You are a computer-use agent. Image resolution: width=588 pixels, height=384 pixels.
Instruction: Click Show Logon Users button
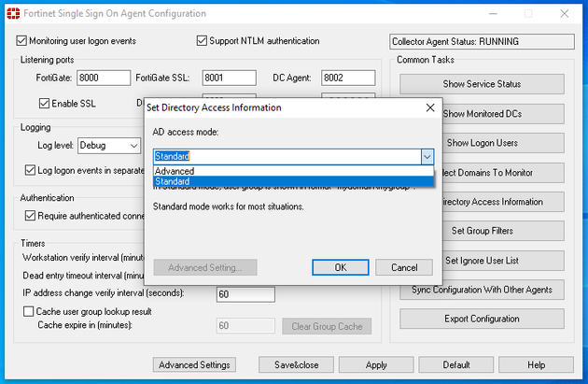tap(503, 143)
